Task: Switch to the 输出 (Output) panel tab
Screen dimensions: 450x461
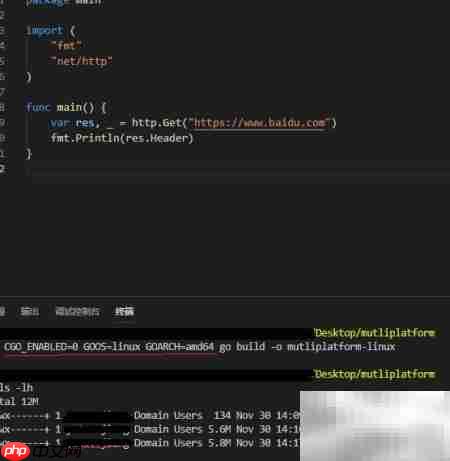Action: [30, 312]
